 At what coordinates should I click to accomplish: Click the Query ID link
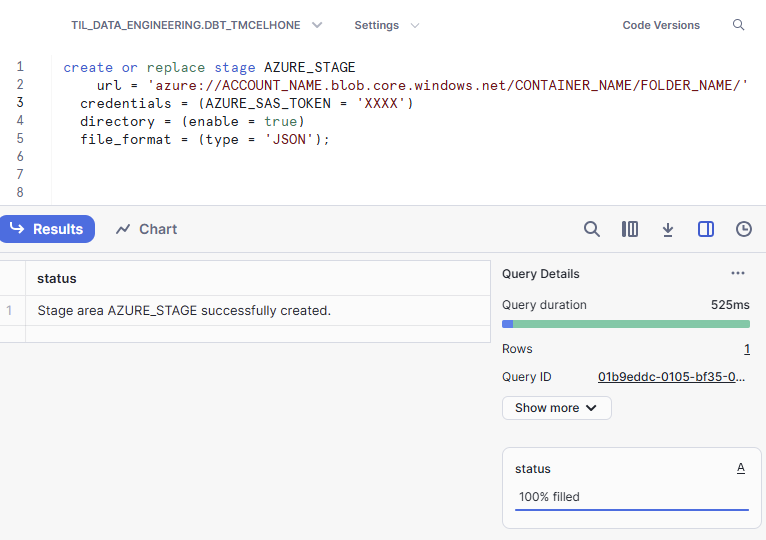(x=672, y=377)
